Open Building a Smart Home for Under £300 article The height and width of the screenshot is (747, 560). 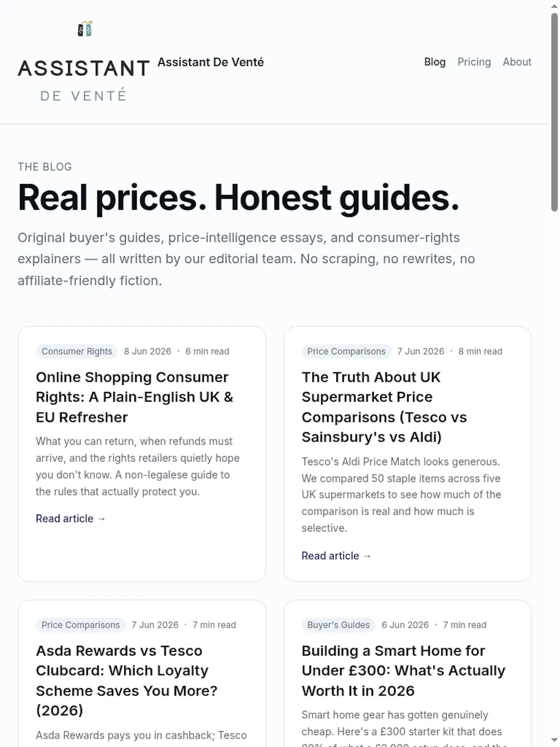(x=404, y=671)
